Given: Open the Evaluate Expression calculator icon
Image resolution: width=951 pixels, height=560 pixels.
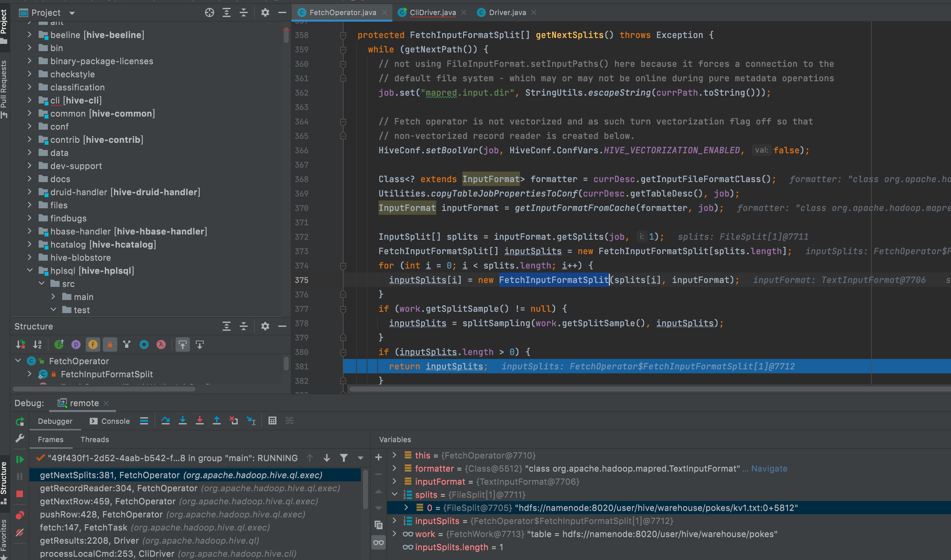Looking at the screenshot, I should coord(272,421).
